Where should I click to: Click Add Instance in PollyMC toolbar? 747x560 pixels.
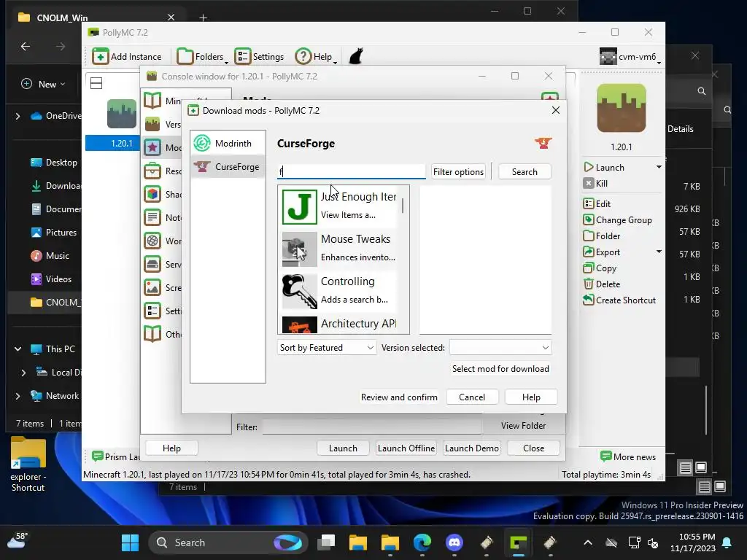[x=127, y=57]
